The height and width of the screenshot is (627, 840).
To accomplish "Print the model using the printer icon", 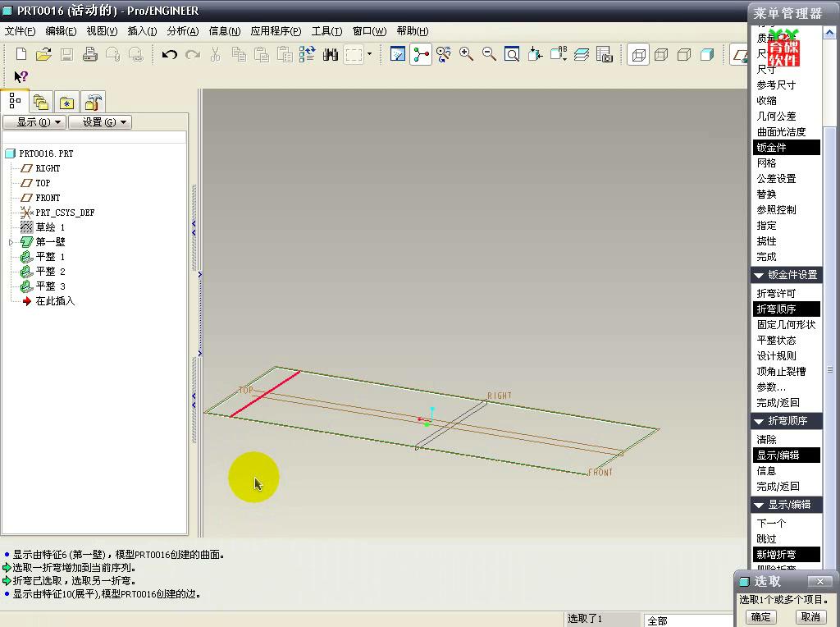I will pos(89,54).
